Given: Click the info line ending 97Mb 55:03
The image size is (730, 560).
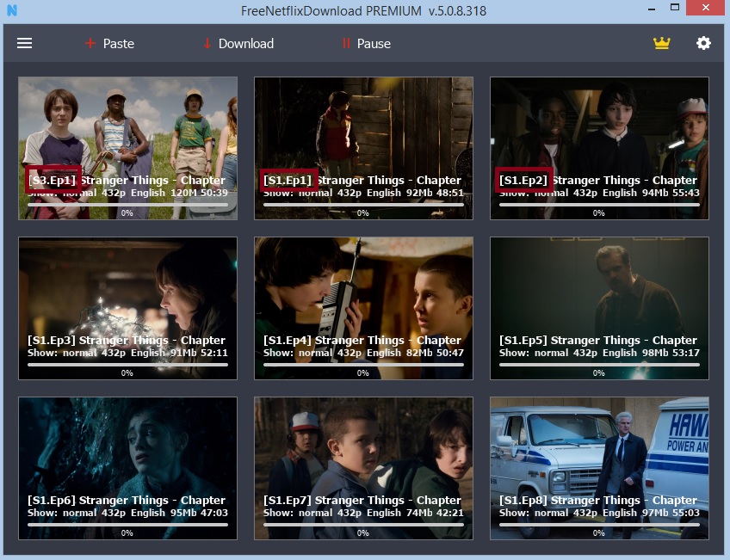Looking at the screenshot, I should (x=600, y=513).
